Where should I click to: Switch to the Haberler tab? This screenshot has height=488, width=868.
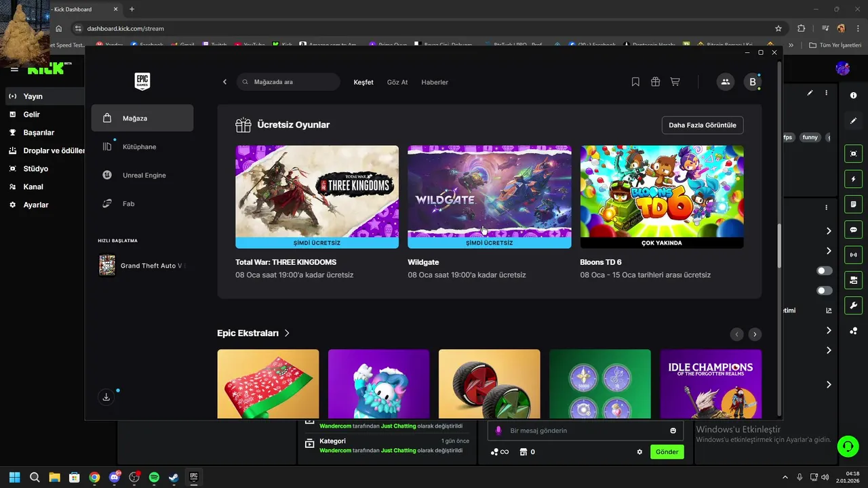pos(435,82)
